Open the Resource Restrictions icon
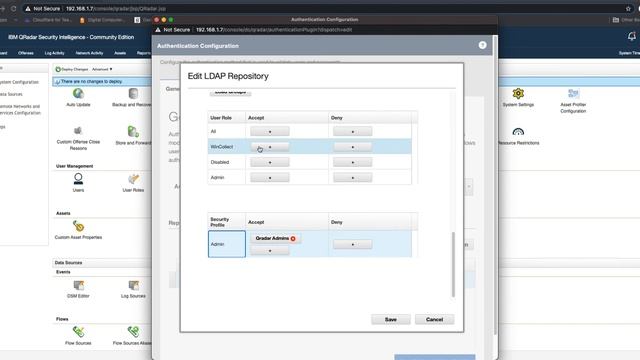Image resolution: width=640 pixels, height=360 pixels. tap(518, 132)
